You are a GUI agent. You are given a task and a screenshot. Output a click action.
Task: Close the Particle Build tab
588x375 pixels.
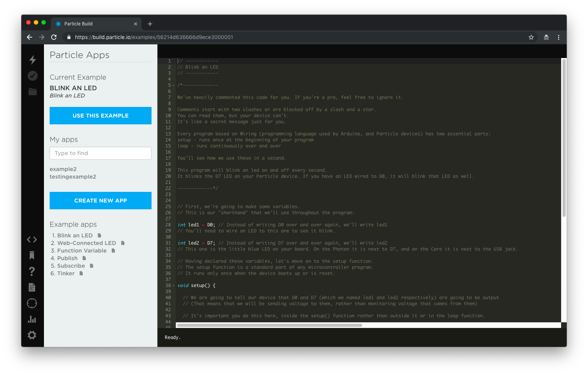point(136,24)
